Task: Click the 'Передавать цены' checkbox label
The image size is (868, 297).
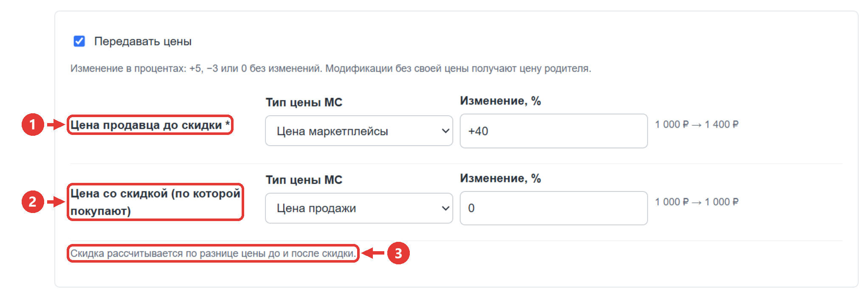Action: [x=143, y=42]
